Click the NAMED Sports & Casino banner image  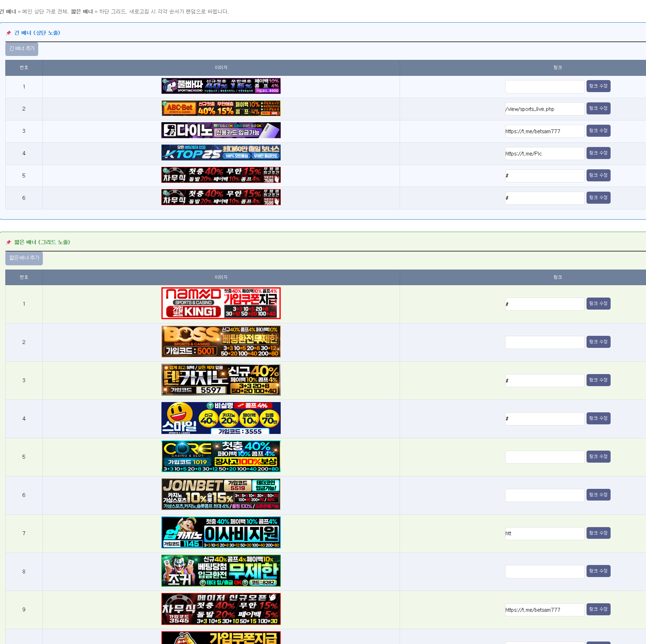tap(221, 303)
